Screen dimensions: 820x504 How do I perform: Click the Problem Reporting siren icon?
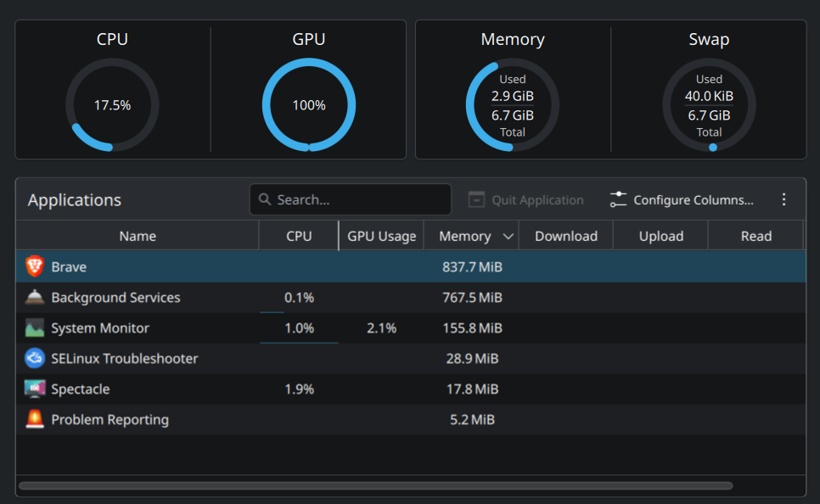pyautogui.click(x=35, y=419)
